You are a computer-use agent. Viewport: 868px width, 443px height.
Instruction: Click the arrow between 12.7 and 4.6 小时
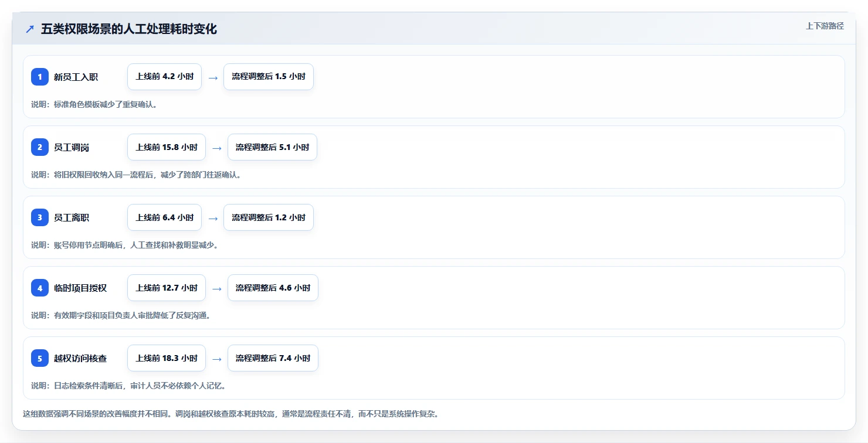point(217,288)
